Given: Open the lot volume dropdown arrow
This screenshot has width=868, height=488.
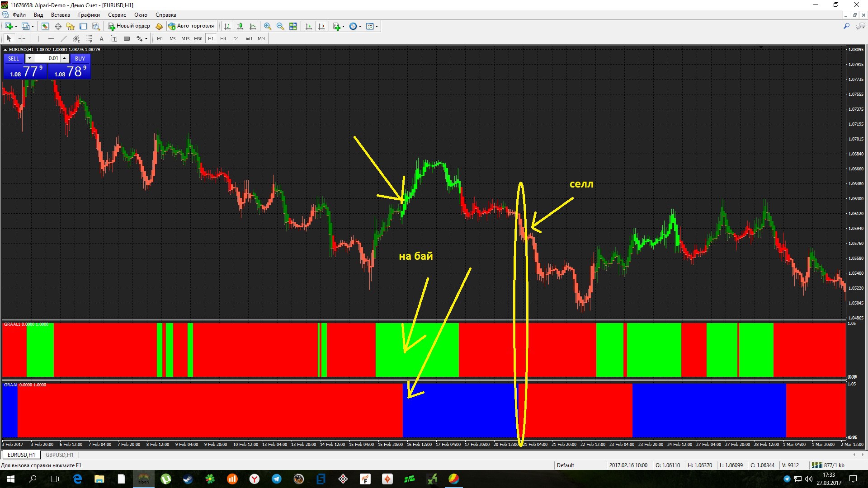Looking at the screenshot, I should pyautogui.click(x=29, y=58).
